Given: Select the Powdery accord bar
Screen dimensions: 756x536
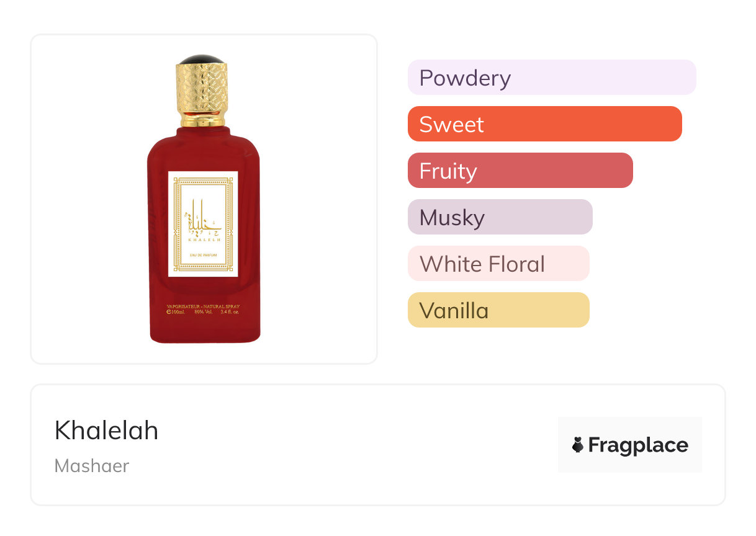Looking at the screenshot, I should 551,78.
